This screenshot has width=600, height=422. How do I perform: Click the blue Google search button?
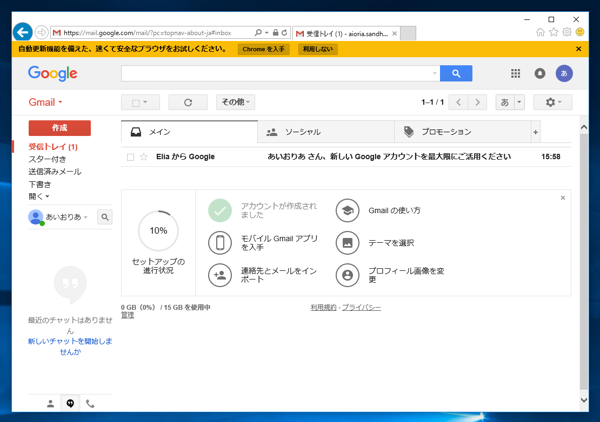click(x=456, y=73)
